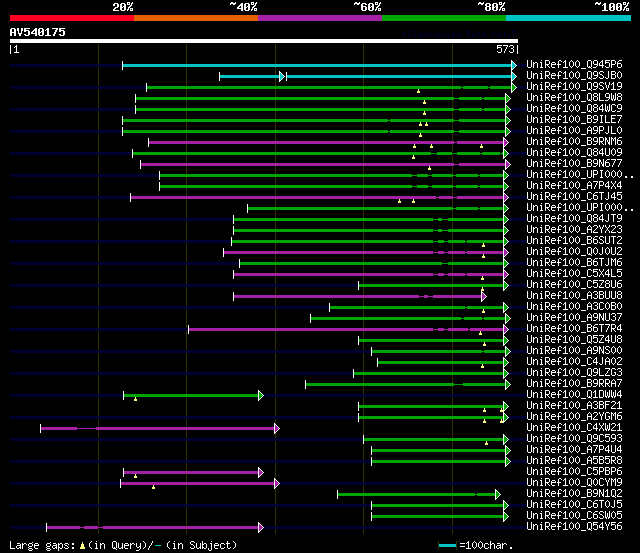Select the UniRef100_A3BF21 label
Image resolution: width=640 pixels, height=553 pixels.
coord(574,406)
